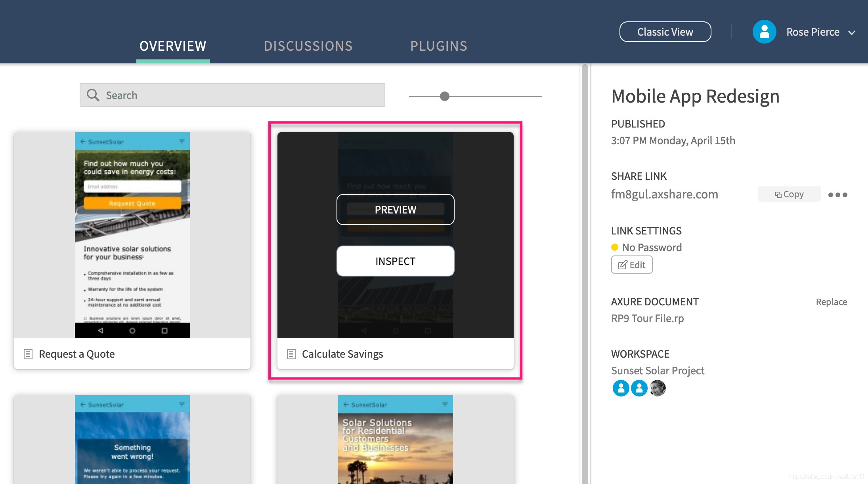Click the published date text
The height and width of the screenshot is (484, 868).
pyautogui.click(x=673, y=141)
